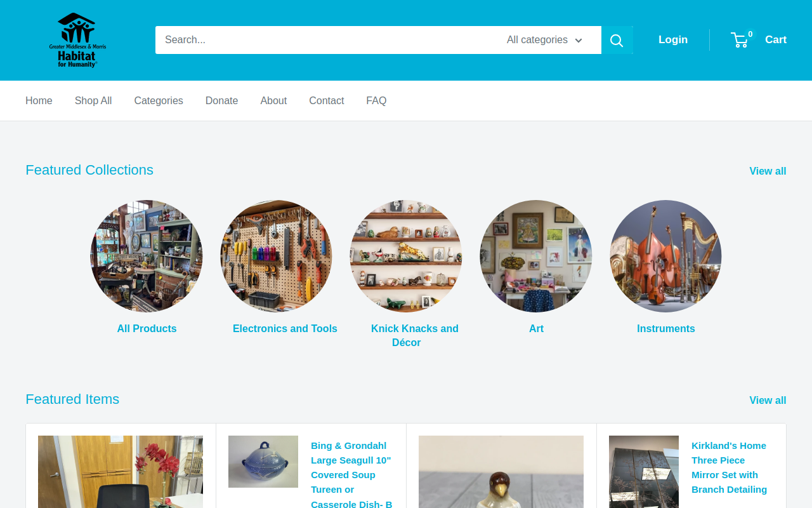
Task: Click the office chair product image
Action: tap(121, 472)
